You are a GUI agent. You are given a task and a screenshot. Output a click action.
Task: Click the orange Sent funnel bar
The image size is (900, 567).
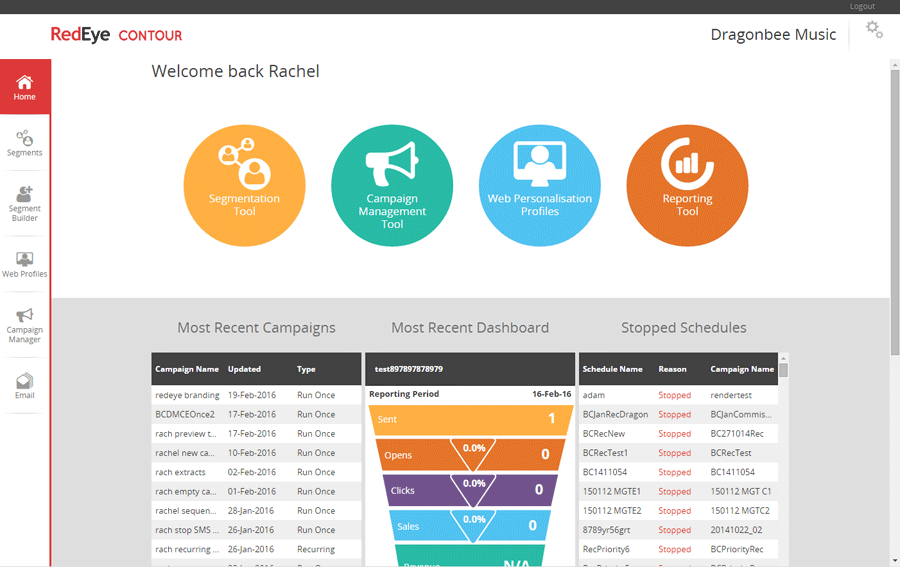(x=470, y=420)
